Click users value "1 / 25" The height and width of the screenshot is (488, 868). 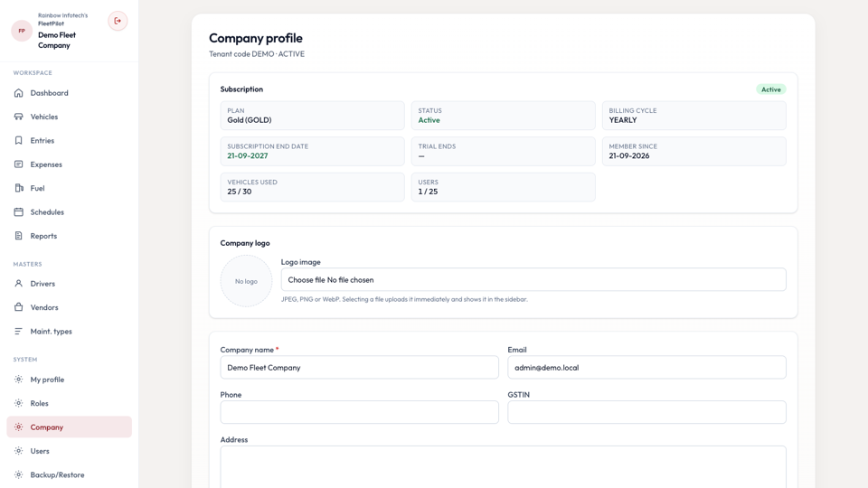click(x=428, y=192)
